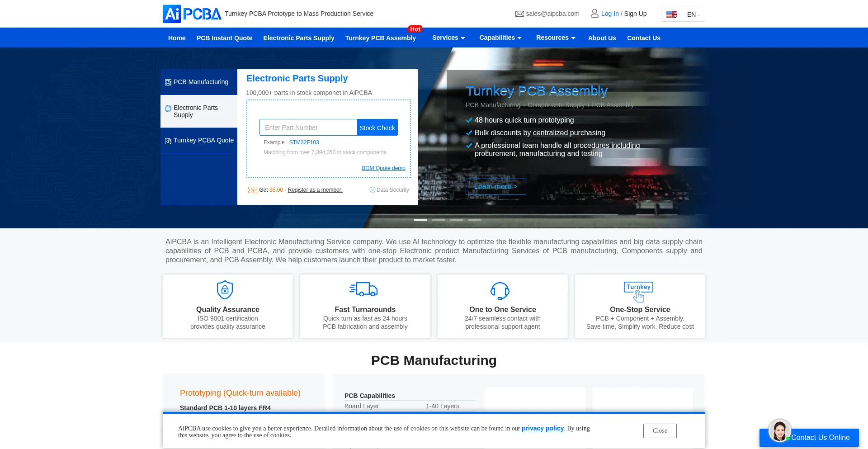Click the Quality Assurance shield icon
The height and width of the screenshot is (449, 868).
click(x=225, y=290)
